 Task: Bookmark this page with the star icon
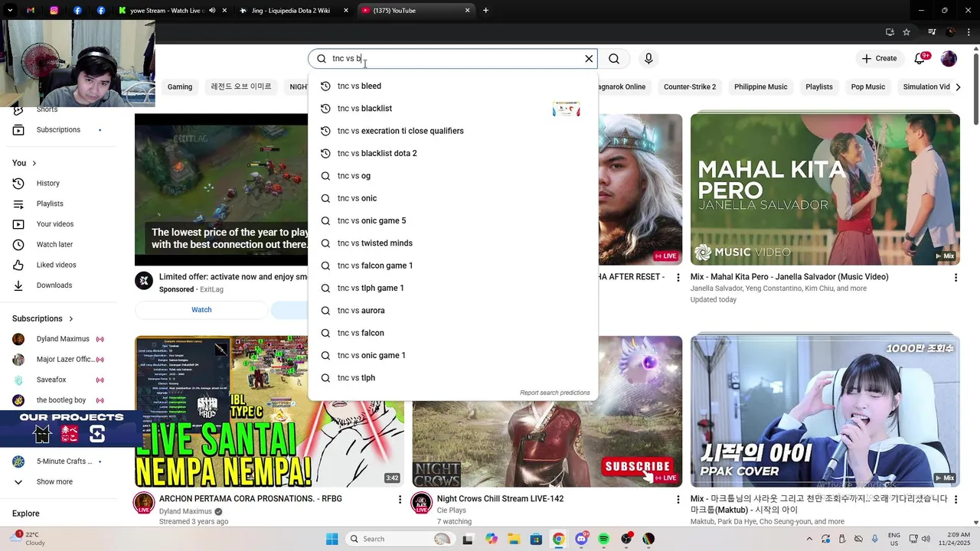click(906, 32)
